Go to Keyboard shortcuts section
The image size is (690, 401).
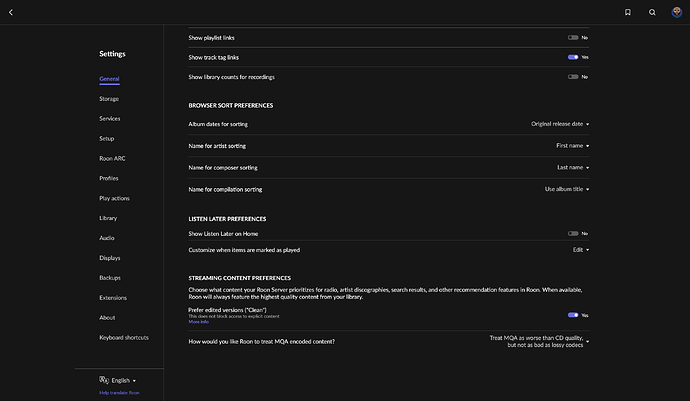click(x=125, y=337)
